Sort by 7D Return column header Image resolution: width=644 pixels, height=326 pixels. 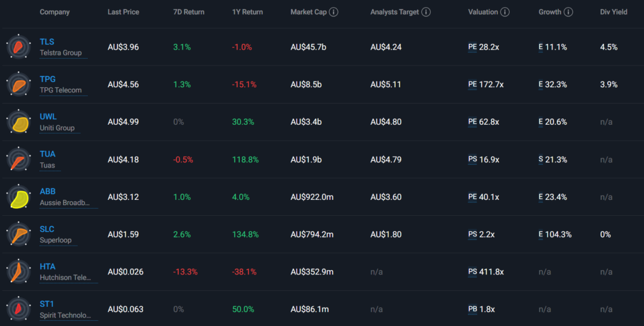tap(188, 12)
